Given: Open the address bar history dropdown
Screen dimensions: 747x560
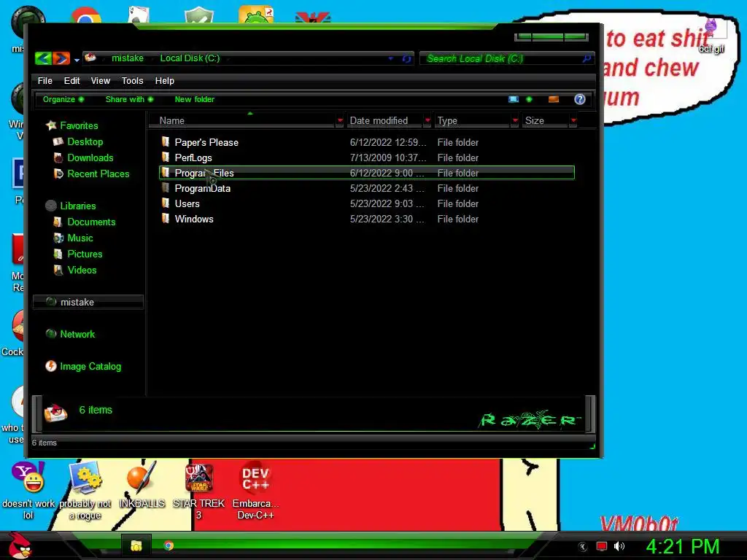Looking at the screenshot, I should pos(391,58).
